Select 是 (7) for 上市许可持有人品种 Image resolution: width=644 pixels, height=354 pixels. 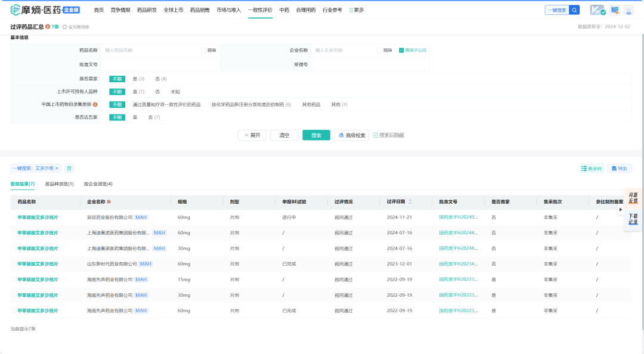(138, 92)
